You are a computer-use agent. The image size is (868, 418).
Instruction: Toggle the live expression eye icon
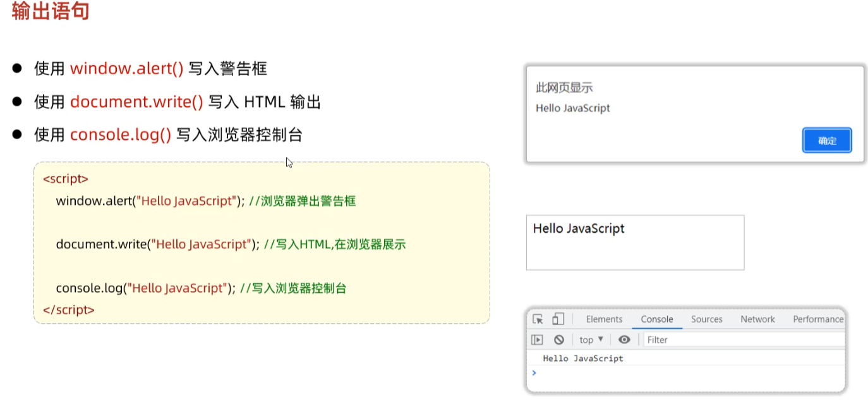click(624, 340)
